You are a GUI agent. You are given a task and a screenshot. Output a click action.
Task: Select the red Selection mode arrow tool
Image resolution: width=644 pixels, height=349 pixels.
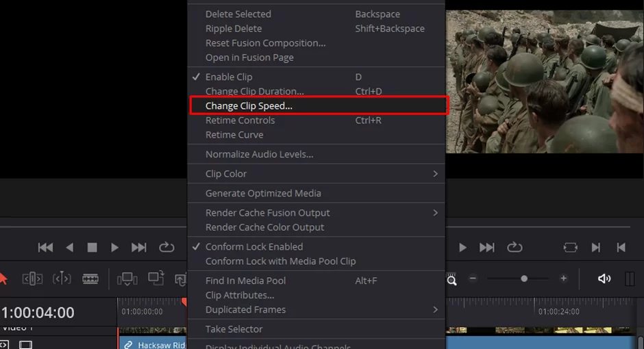(x=3, y=279)
